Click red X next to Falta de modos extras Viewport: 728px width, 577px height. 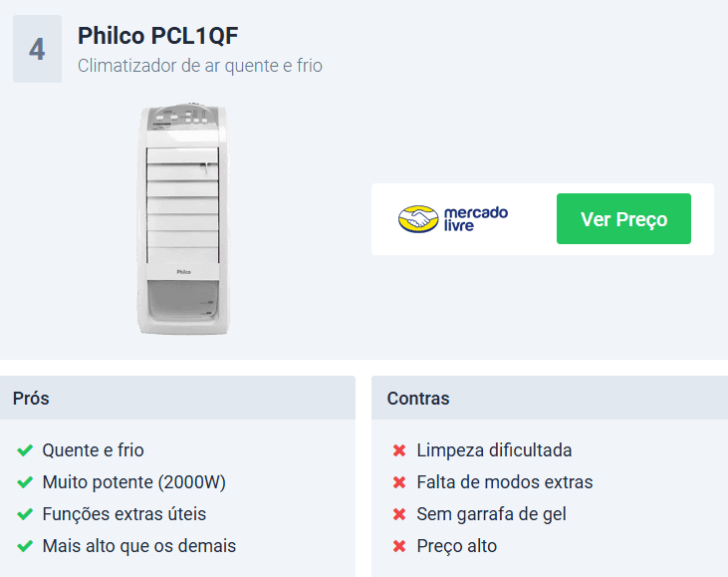[x=399, y=482]
